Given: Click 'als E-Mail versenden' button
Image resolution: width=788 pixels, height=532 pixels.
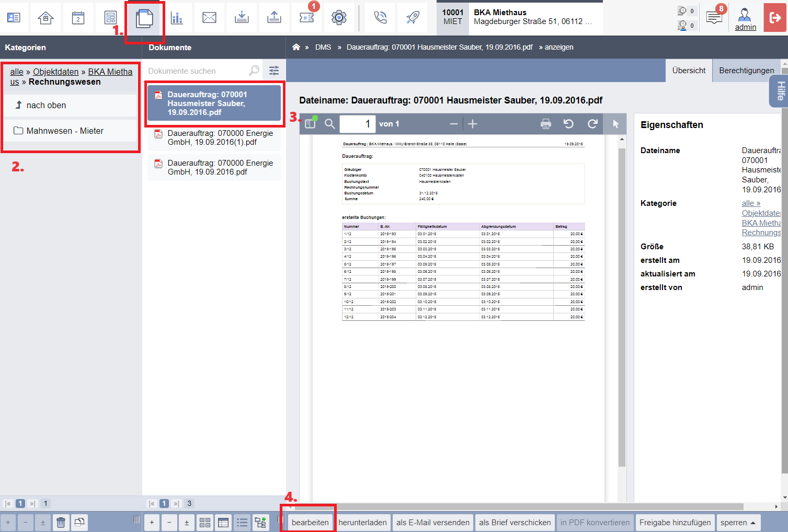Looking at the screenshot, I should [433, 523].
